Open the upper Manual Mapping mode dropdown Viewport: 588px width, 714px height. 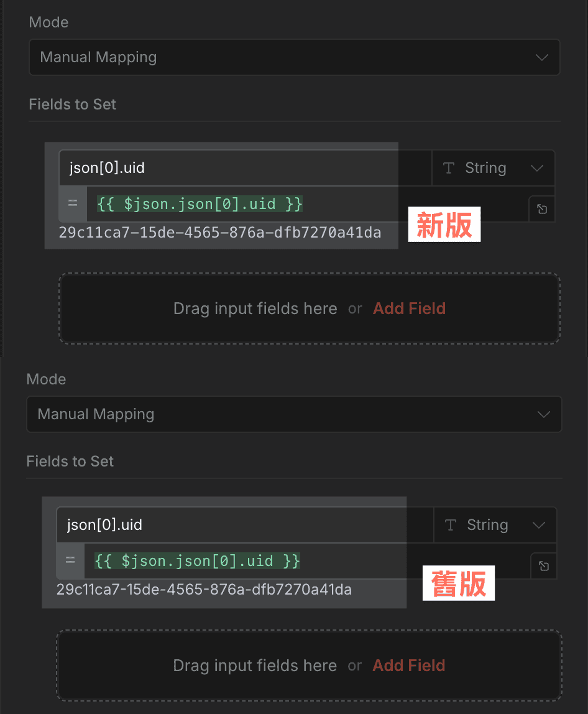pyautogui.click(x=295, y=57)
